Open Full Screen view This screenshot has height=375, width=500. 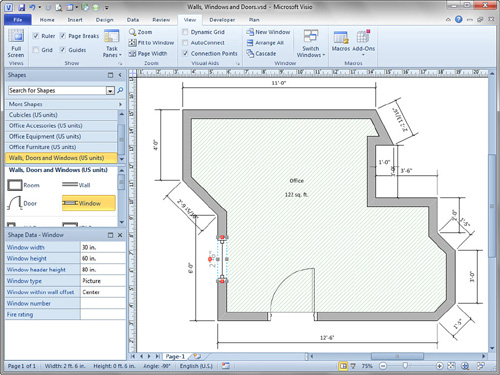coord(16,44)
